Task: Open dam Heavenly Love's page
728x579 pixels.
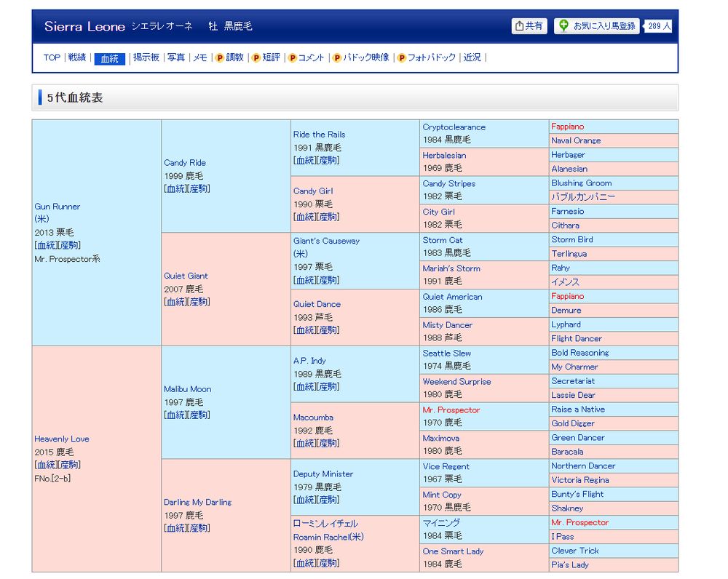Action: tap(62, 439)
